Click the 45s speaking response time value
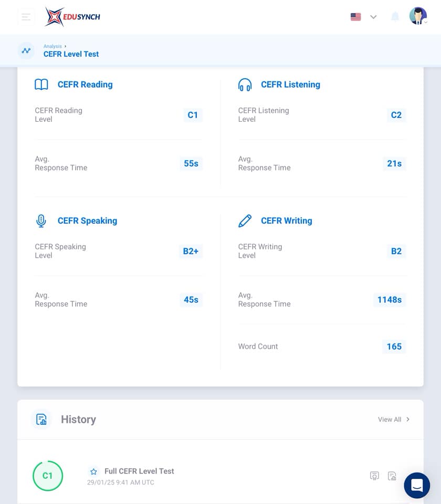 [x=191, y=300]
